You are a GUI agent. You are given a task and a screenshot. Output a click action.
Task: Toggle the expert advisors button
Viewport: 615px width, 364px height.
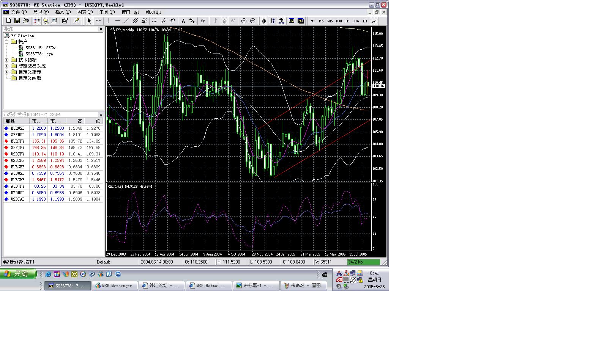point(281,21)
